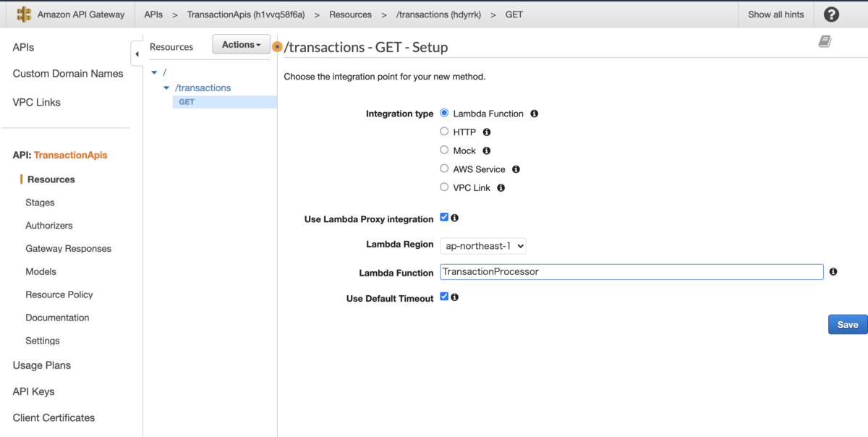Select the Mock integration type
The image size is (868, 437).
(444, 150)
